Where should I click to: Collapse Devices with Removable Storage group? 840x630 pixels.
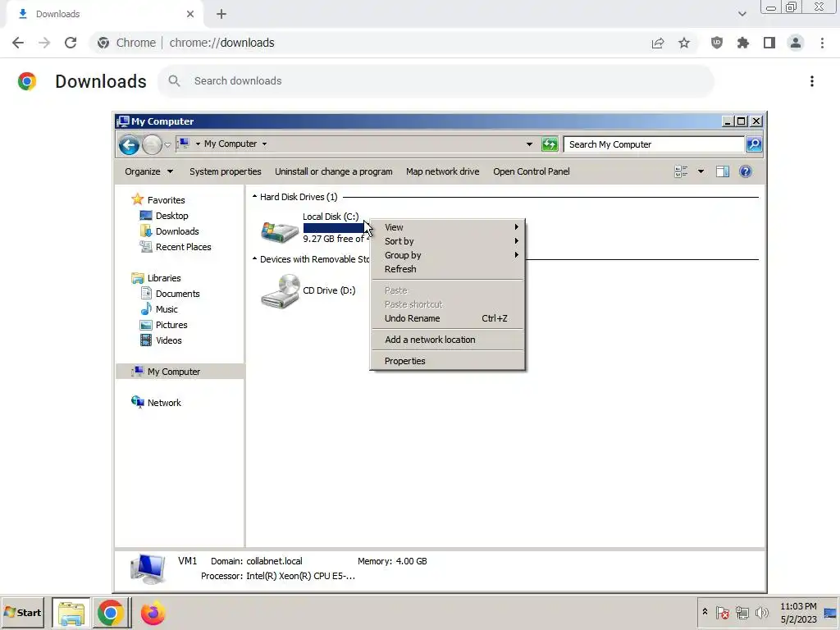(254, 258)
